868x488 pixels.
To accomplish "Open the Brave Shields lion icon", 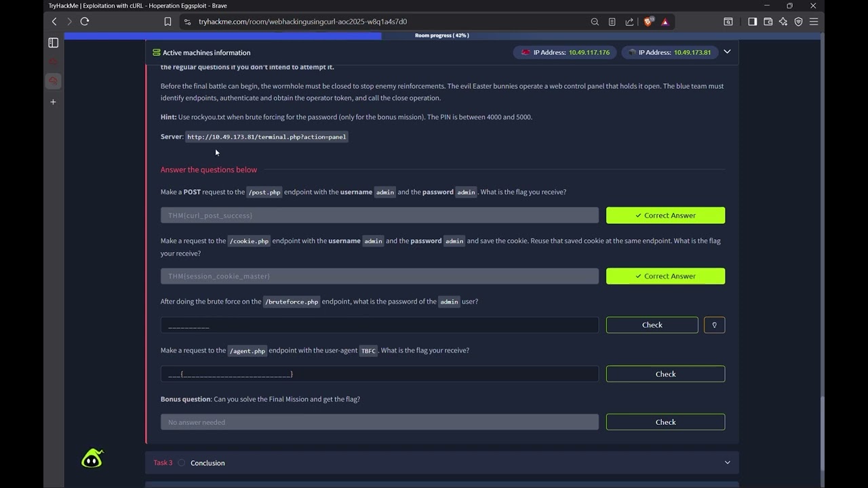I will pos(648,22).
